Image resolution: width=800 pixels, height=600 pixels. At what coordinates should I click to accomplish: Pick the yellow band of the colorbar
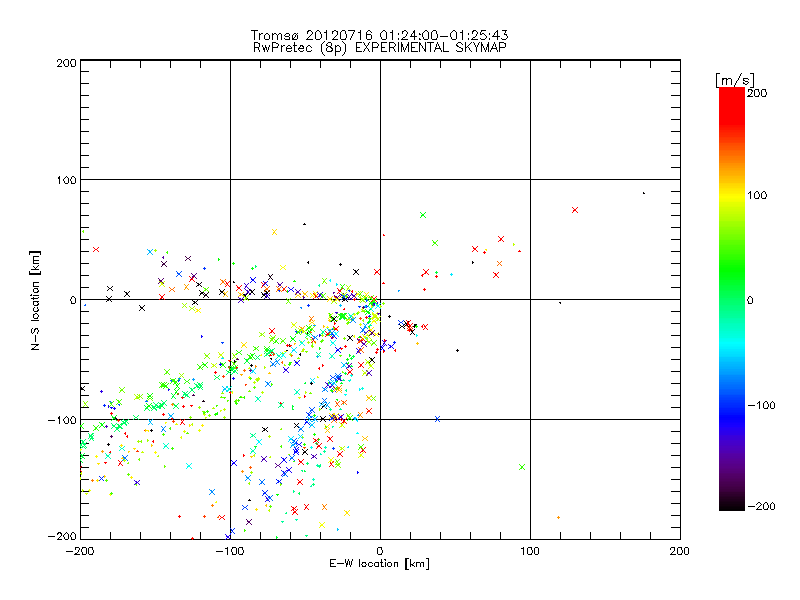pyautogui.click(x=732, y=195)
